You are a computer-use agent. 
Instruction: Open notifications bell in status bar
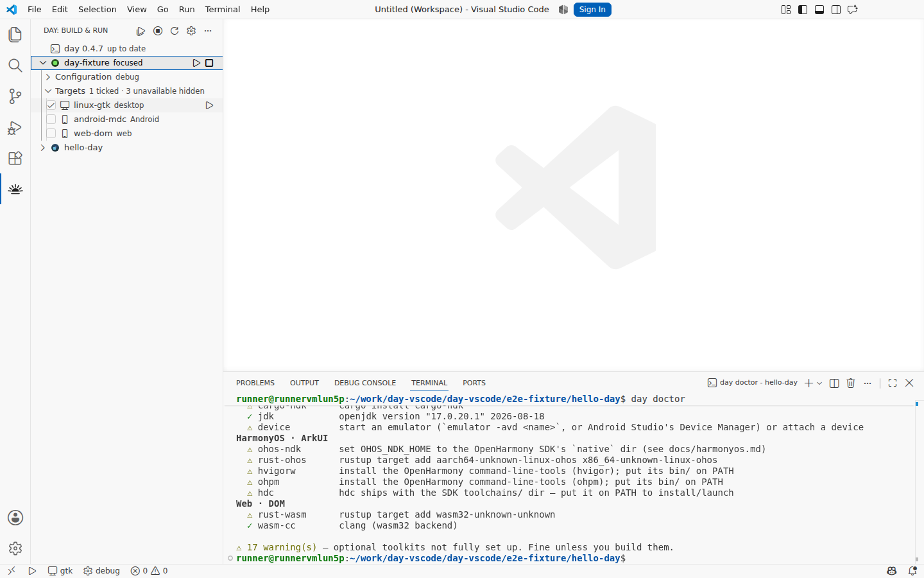coord(912,571)
